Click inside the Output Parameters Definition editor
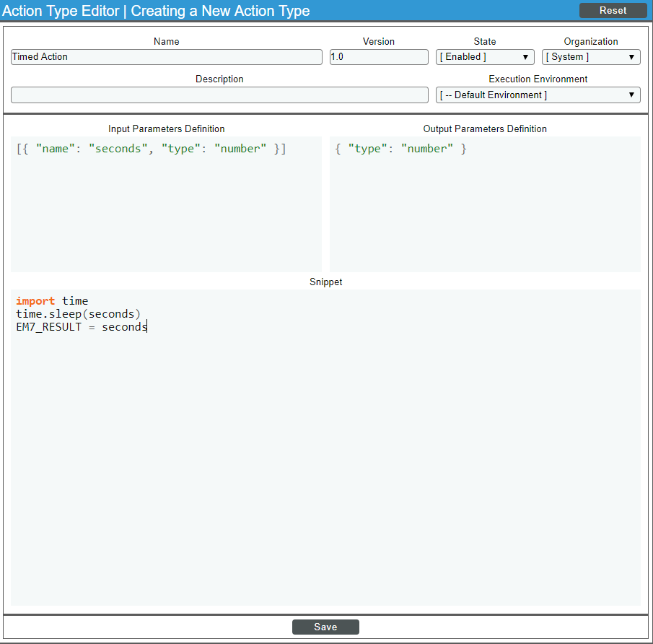653x644 pixels. pos(485,204)
